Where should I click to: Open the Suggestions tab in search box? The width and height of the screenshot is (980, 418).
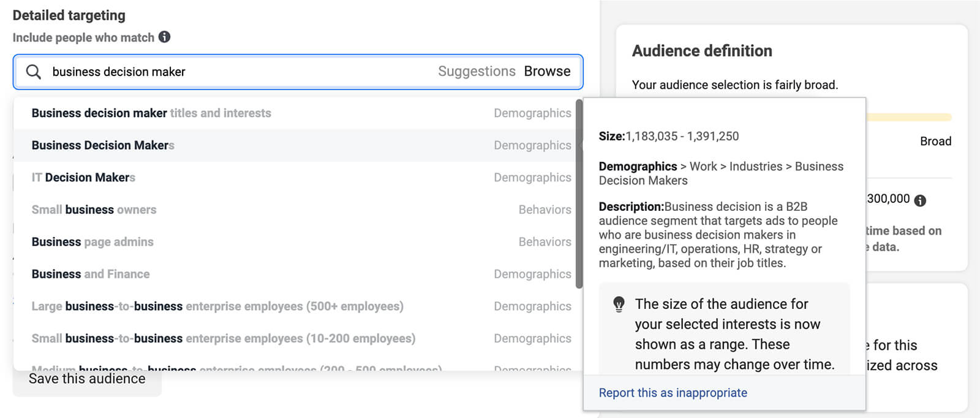pos(477,72)
